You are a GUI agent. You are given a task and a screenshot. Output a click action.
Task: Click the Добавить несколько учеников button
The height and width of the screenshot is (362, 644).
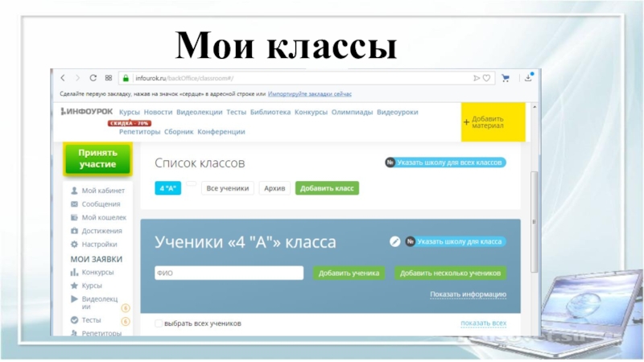click(x=450, y=273)
